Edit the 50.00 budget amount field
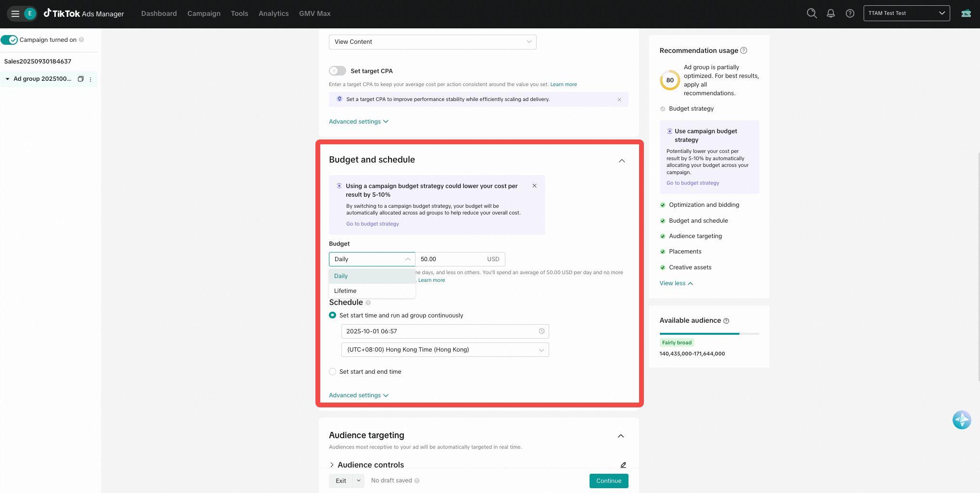Screen dimensions: 980x493 (x=460, y=259)
